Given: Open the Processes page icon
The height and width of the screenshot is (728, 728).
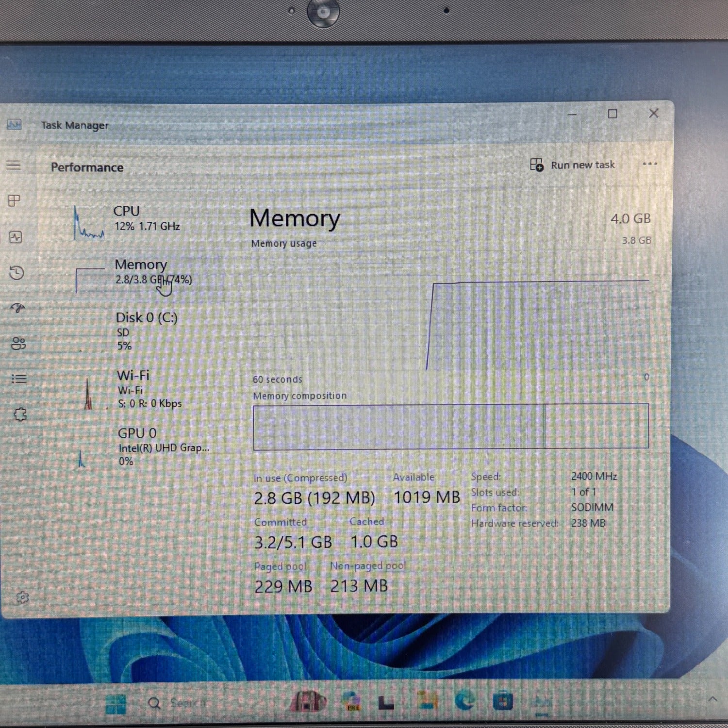Looking at the screenshot, I should pyautogui.click(x=15, y=200).
